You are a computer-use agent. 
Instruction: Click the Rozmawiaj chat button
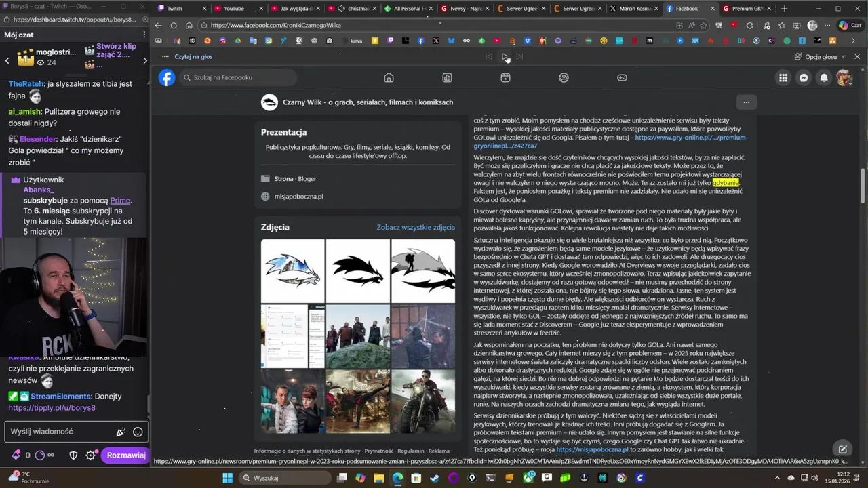[x=126, y=455]
